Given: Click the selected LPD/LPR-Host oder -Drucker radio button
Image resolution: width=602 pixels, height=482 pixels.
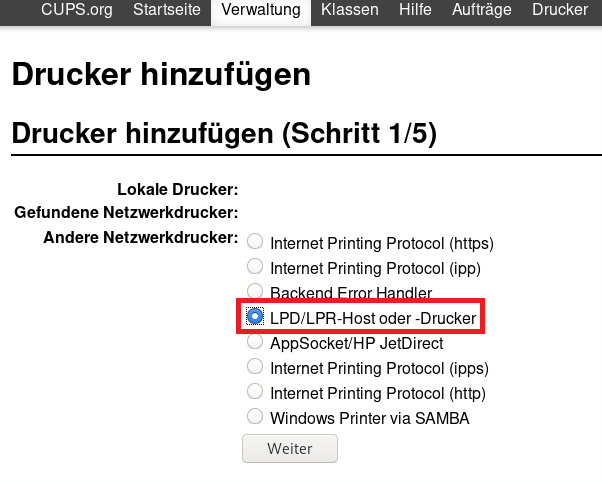Looking at the screenshot, I should point(255,317).
